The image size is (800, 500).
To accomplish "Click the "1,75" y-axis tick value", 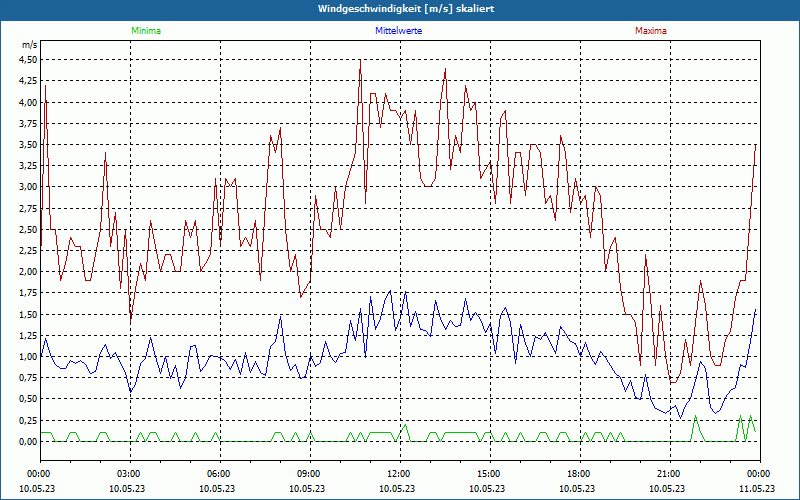I will coord(29,293).
